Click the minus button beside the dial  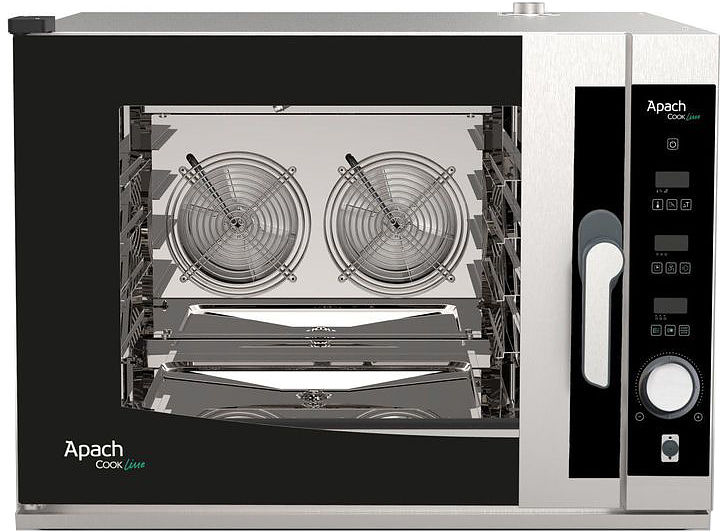pyautogui.click(x=639, y=417)
